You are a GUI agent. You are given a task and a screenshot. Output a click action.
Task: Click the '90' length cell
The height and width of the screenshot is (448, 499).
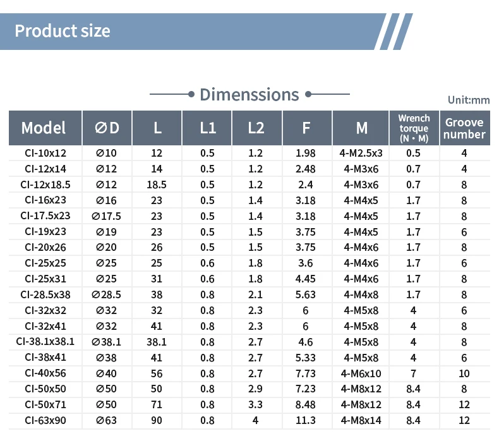pos(157,421)
